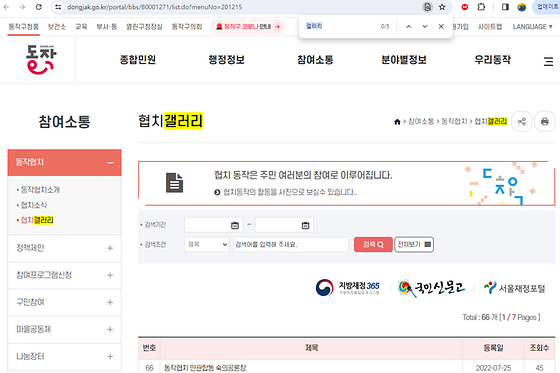
Task: Open the translate page icon in address bar
Action: (427, 7)
